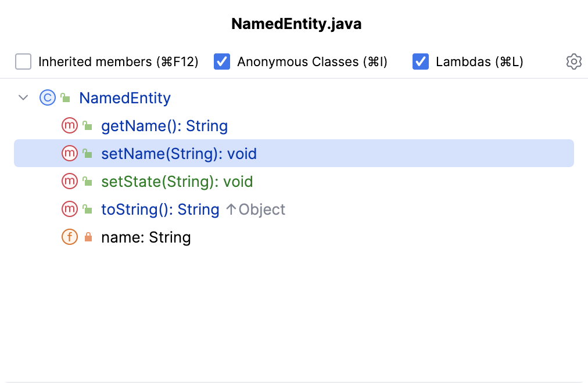
Task: Click the method icon for setName(String)
Action: pyautogui.click(x=69, y=153)
